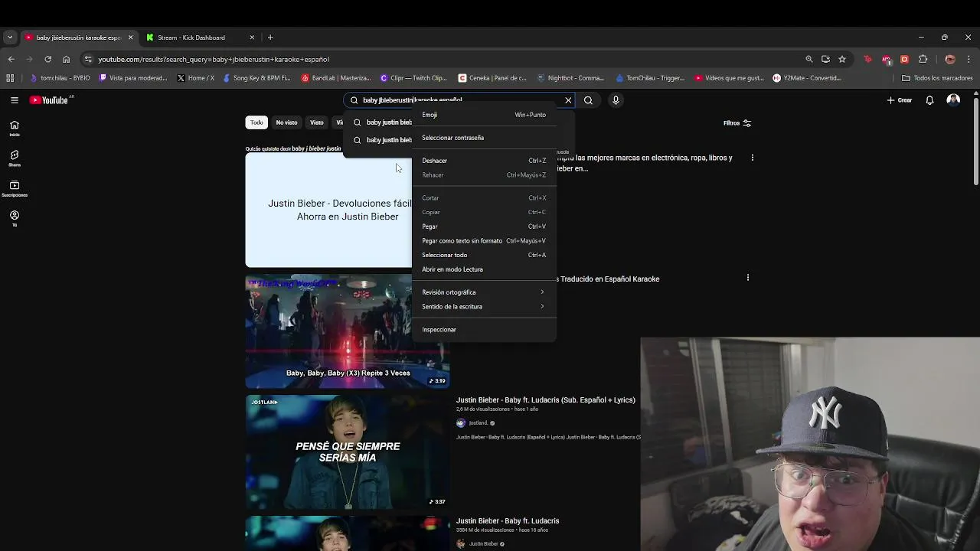Image resolution: width=980 pixels, height=551 pixels.
Task: Choose Abrir en modo Lectura
Action: (484, 269)
